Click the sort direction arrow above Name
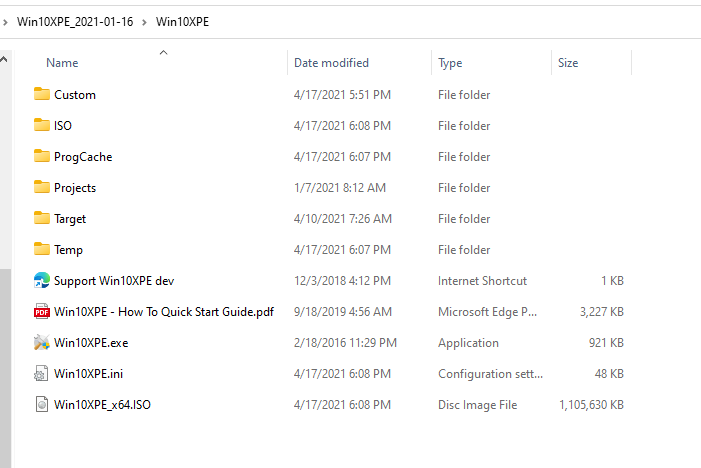The width and height of the screenshot is (701, 468). [164, 53]
